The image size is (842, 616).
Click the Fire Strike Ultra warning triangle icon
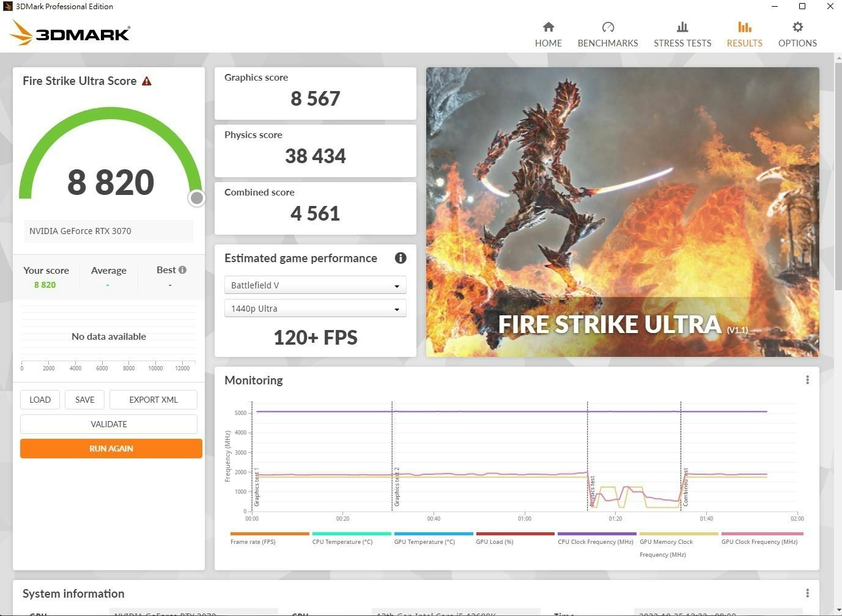point(147,81)
